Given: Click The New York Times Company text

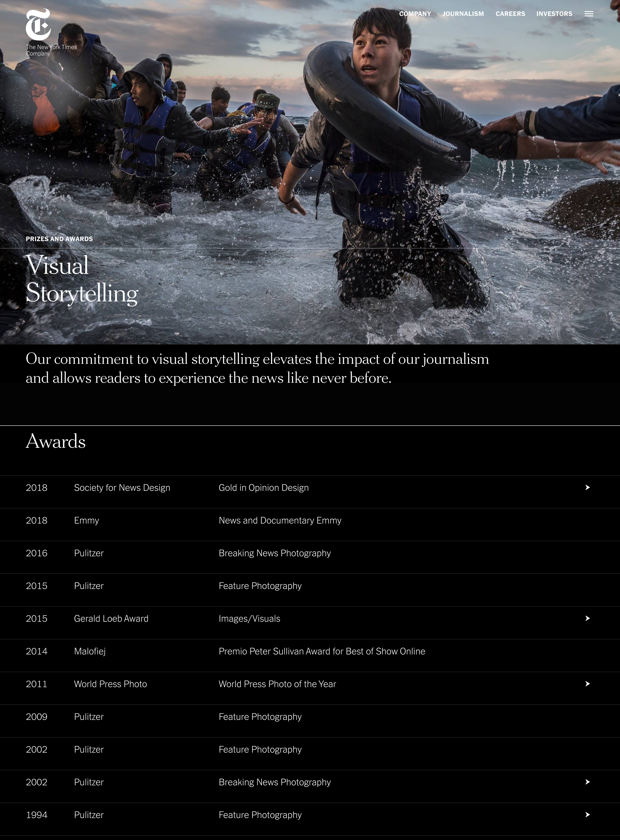Looking at the screenshot, I should (51, 50).
